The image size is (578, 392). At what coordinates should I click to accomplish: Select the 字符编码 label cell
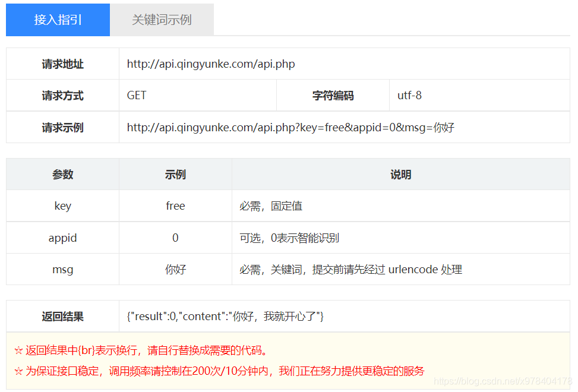[x=333, y=96]
